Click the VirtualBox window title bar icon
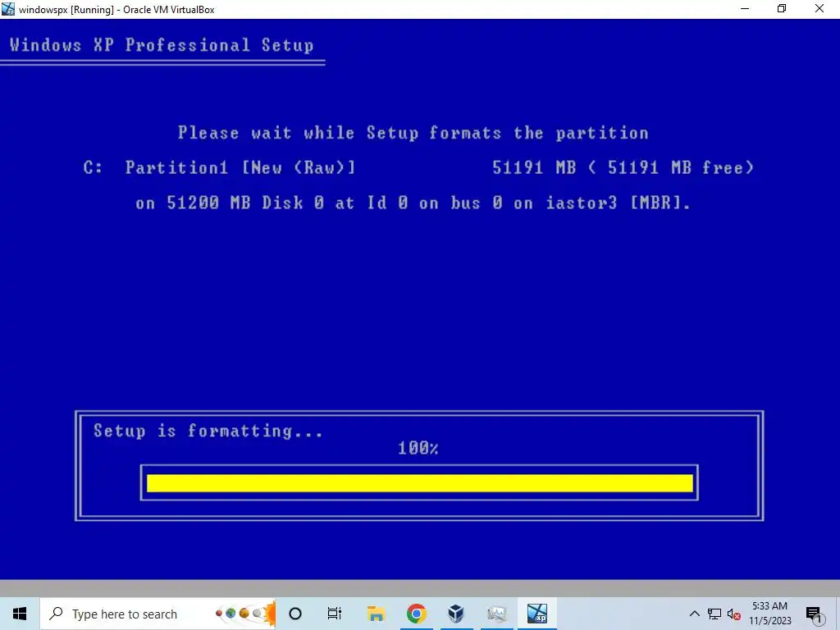Image resolution: width=840 pixels, height=630 pixels. pos(8,9)
